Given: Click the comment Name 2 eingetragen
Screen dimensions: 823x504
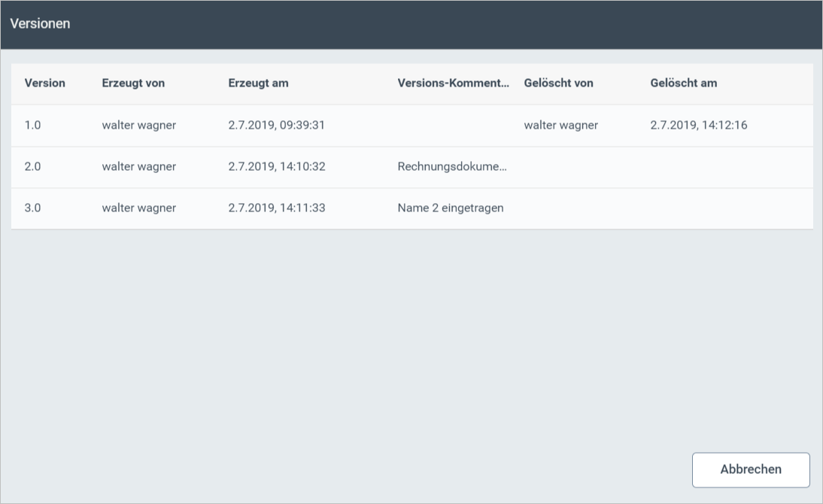Looking at the screenshot, I should [x=450, y=208].
